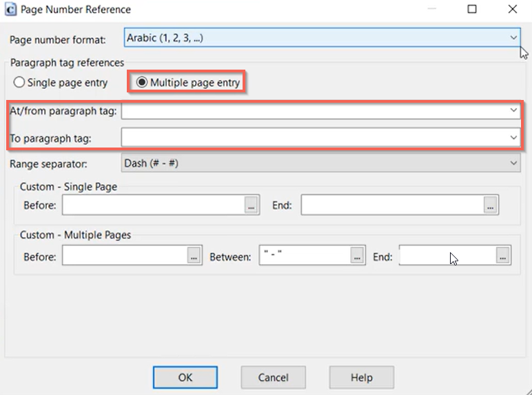Click Multiple Pages End input field
This screenshot has width=532, height=395.
point(448,255)
